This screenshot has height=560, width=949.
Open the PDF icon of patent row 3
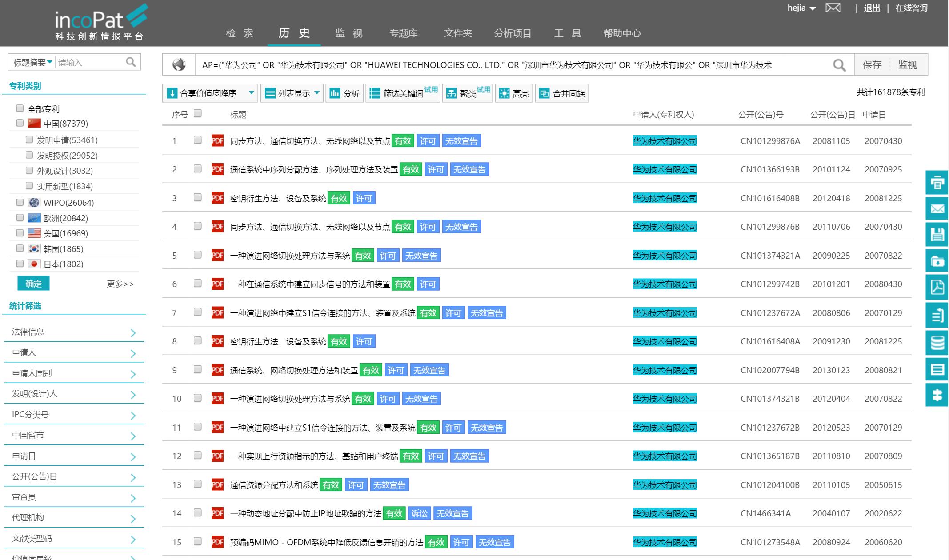point(217,198)
